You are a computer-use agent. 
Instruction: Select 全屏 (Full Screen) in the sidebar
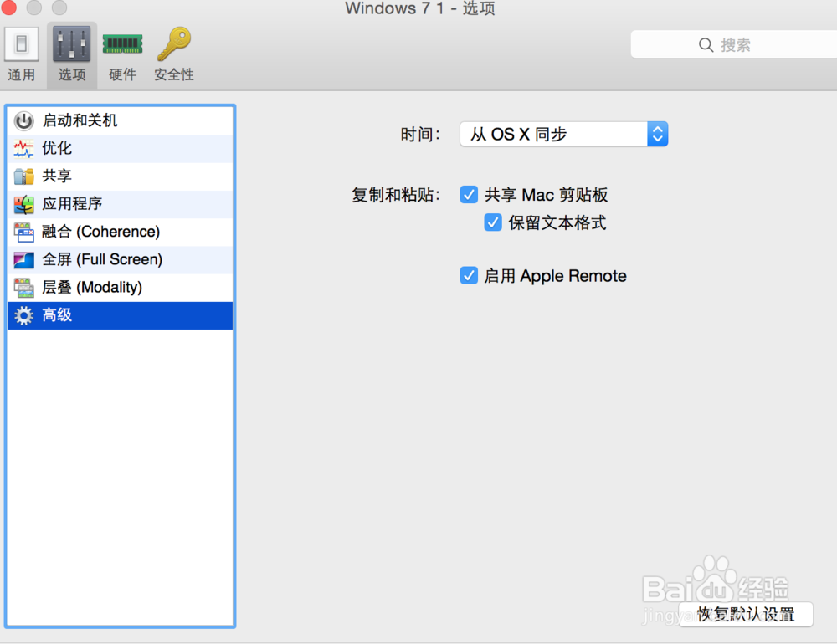pos(120,260)
